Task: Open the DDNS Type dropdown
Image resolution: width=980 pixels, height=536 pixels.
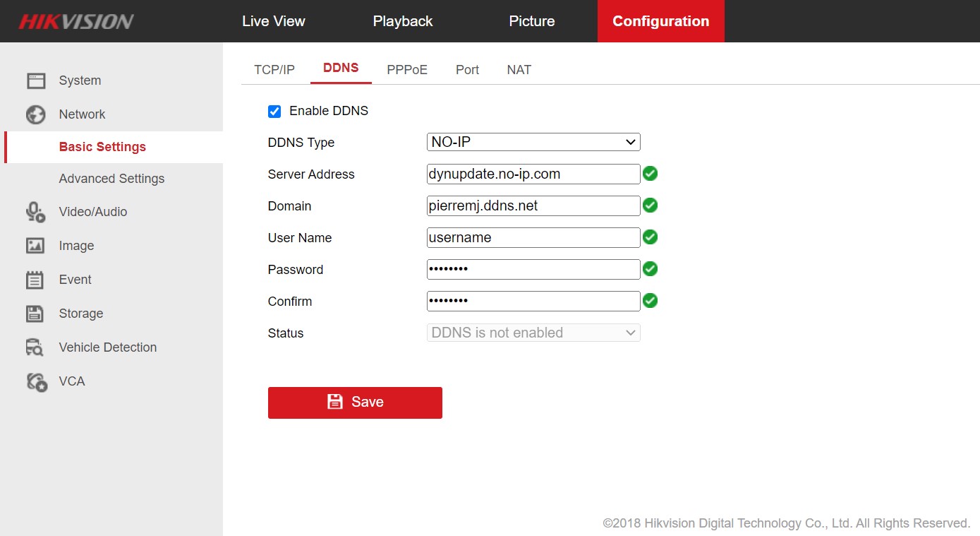Action: coord(533,142)
